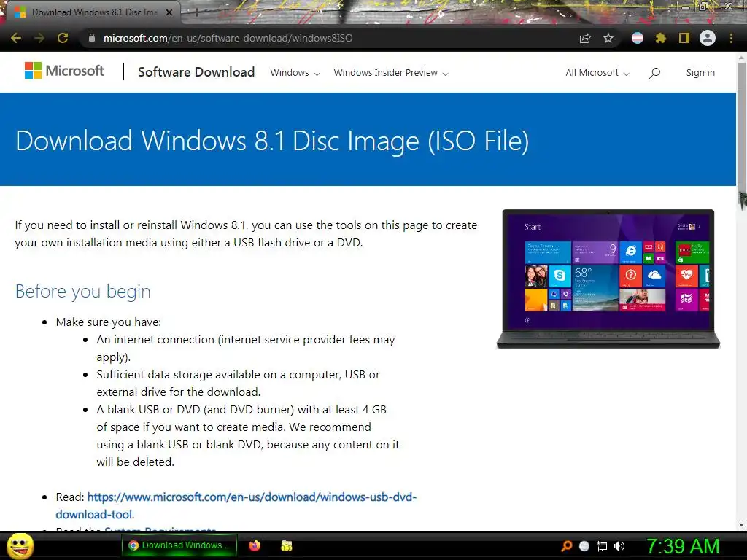Expand the All Microsoft menu
747x560 pixels.
tap(597, 73)
